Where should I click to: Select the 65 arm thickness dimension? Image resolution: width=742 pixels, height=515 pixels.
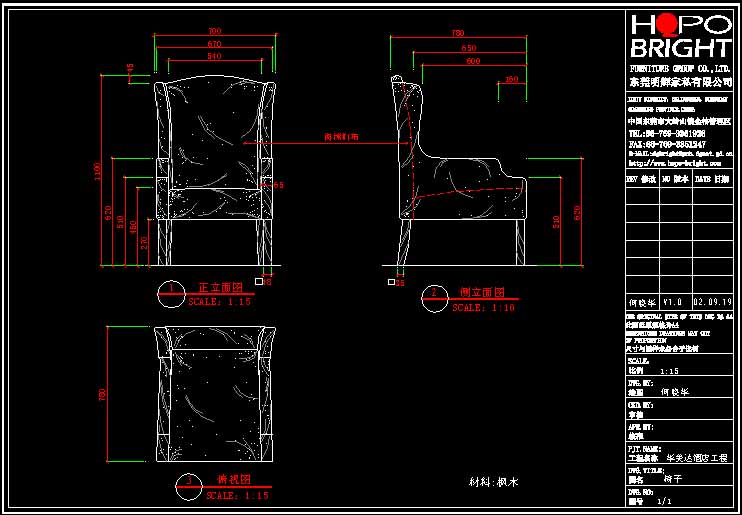click(x=278, y=186)
